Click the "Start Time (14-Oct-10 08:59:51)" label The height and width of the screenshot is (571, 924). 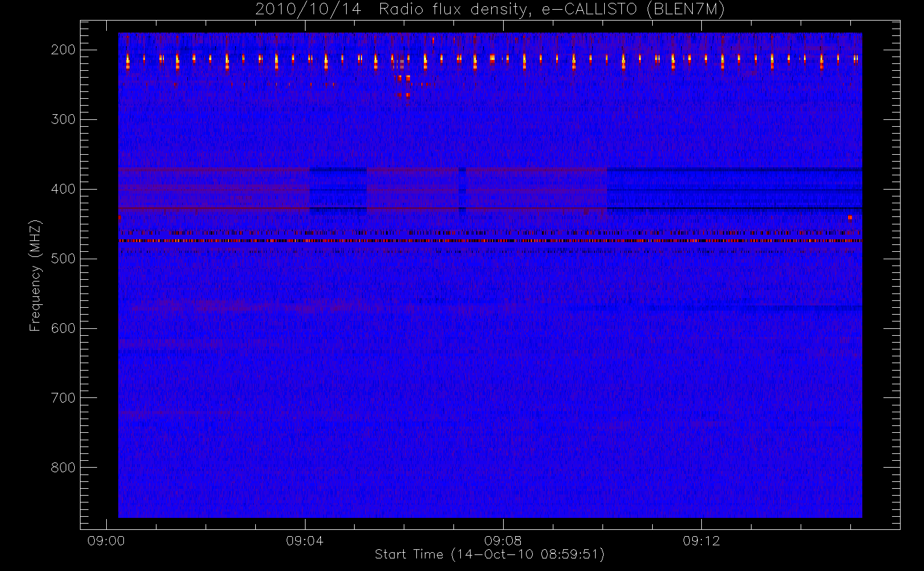point(490,554)
